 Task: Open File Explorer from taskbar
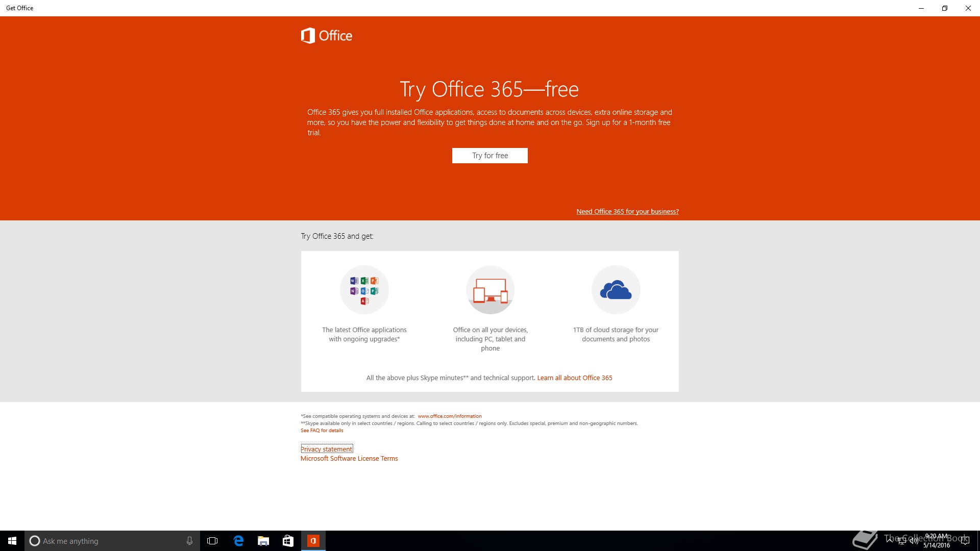pos(263,541)
